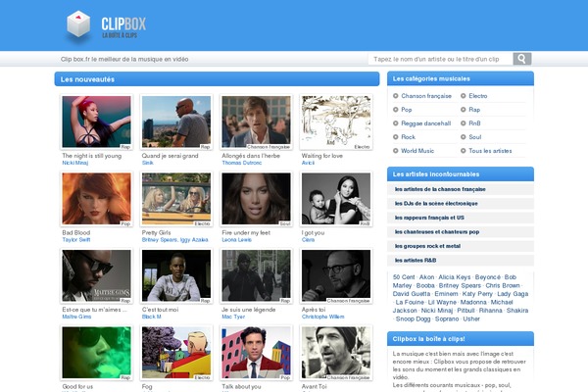This screenshot has height=392, width=588.
Task: Click 50 Cent in artist list
Action: pos(404,277)
